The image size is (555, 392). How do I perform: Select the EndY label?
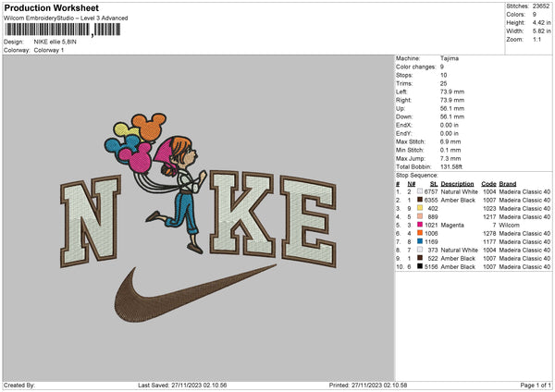pos(403,133)
